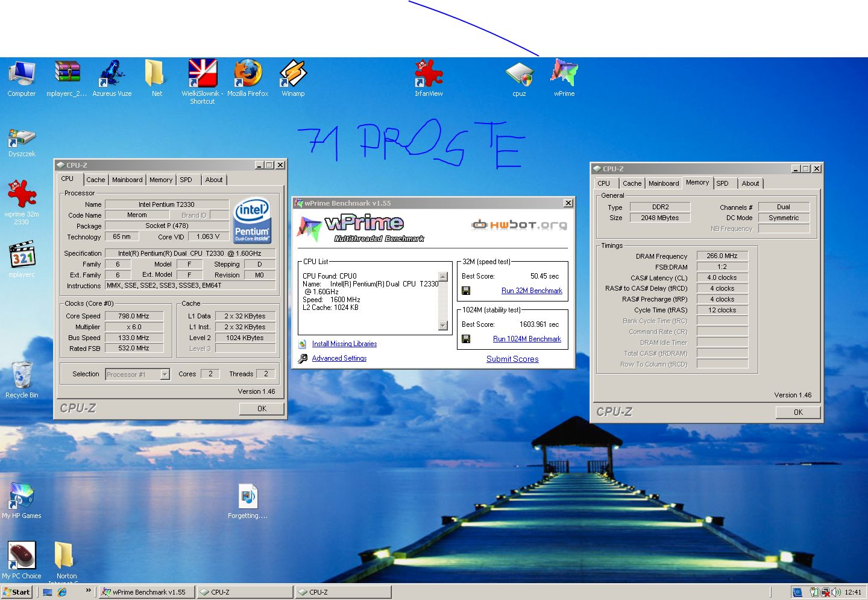Open the My PC Choice icon
Image resolution: width=868 pixels, height=600 pixels.
22,555
